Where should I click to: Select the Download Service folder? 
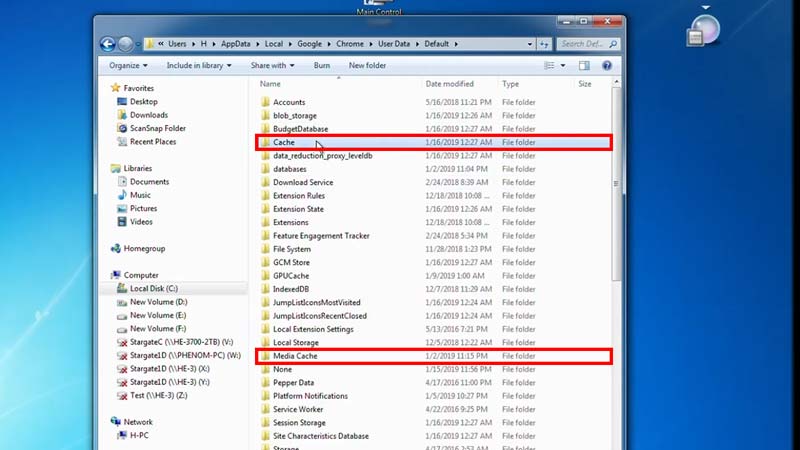303,182
